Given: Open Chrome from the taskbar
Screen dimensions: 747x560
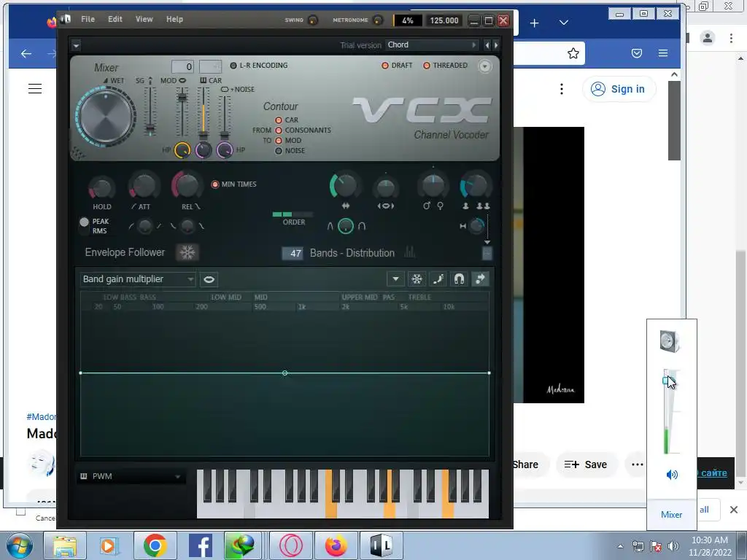Looking at the screenshot, I should (x=155, y=545).
